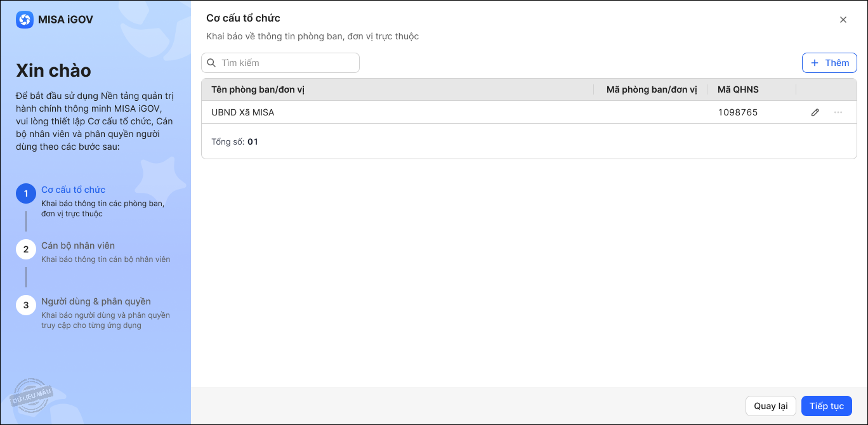Close the Cơ cấu tổ chức dialog
The height and width of the screenshot is (425, 868).
point(843,20)
